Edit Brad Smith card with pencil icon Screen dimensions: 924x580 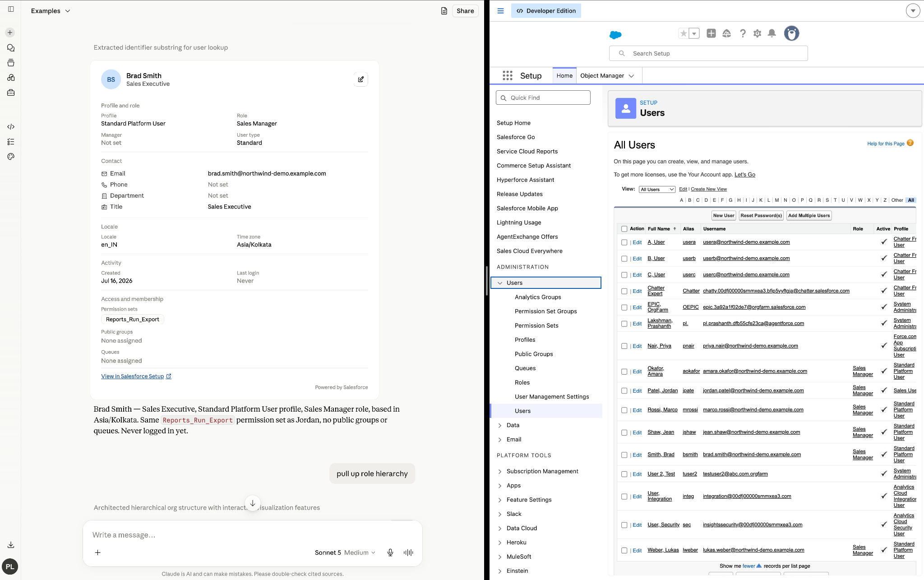[x=361, y=79]
